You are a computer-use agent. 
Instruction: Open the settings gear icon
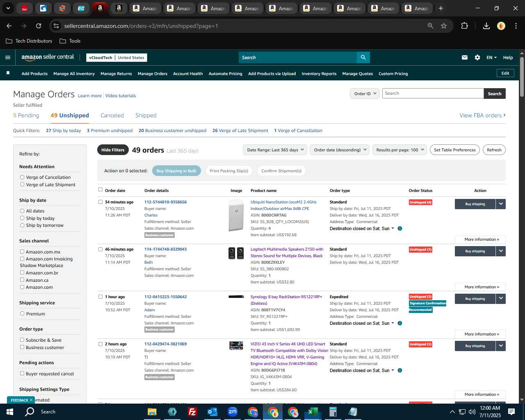(477, 57)
